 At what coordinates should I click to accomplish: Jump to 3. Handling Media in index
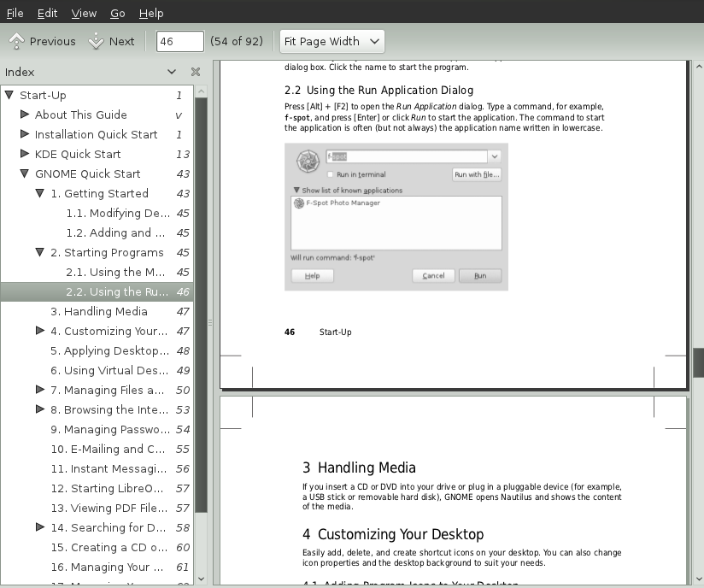99,312
